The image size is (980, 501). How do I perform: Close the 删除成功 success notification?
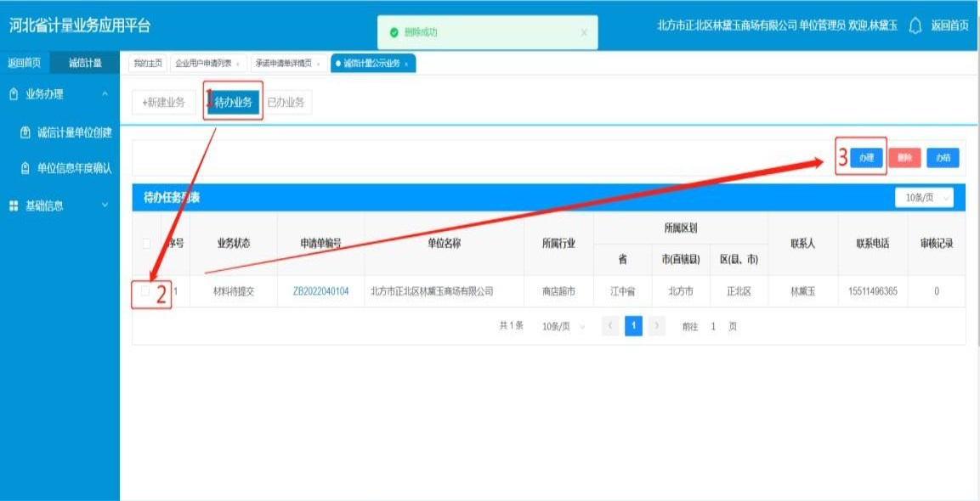(584, 32)
